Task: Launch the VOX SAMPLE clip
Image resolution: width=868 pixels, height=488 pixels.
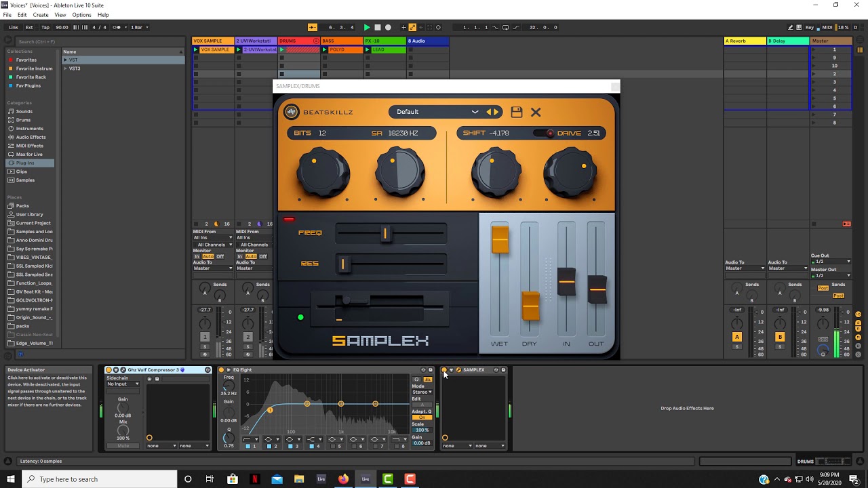Action: [197, 49]
